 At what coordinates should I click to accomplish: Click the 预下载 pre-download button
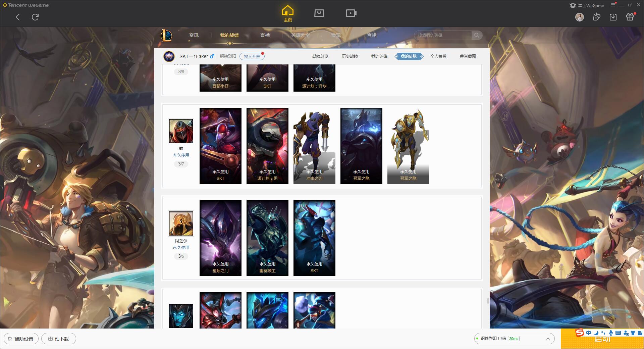(x=59, y=339)
